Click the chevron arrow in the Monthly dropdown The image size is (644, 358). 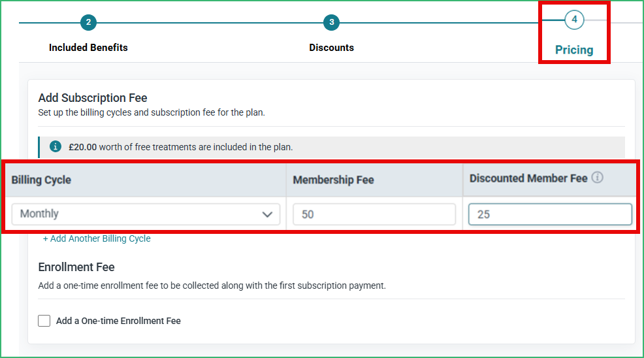pos(267,214)
